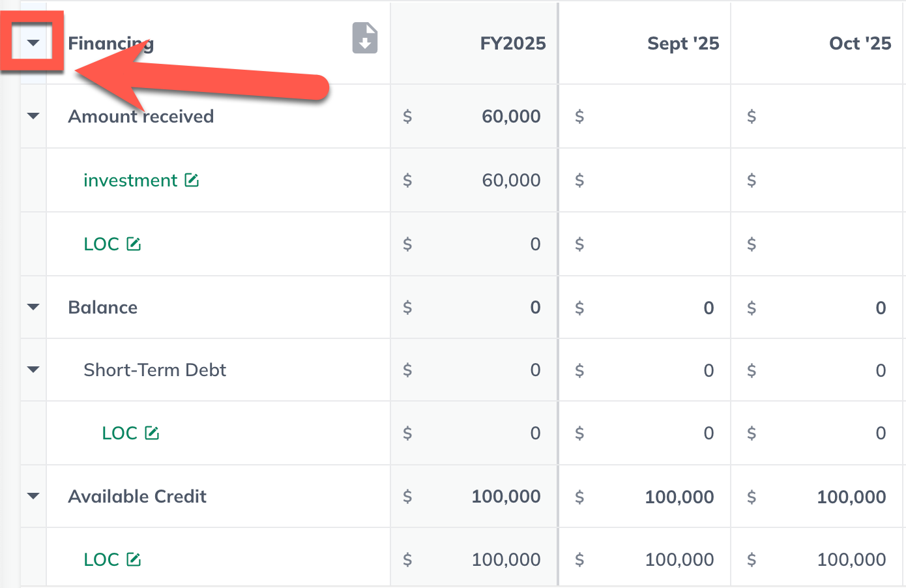Open the investment link
Image resolution: width=906 pixels, height=588 pixels.
130,180
